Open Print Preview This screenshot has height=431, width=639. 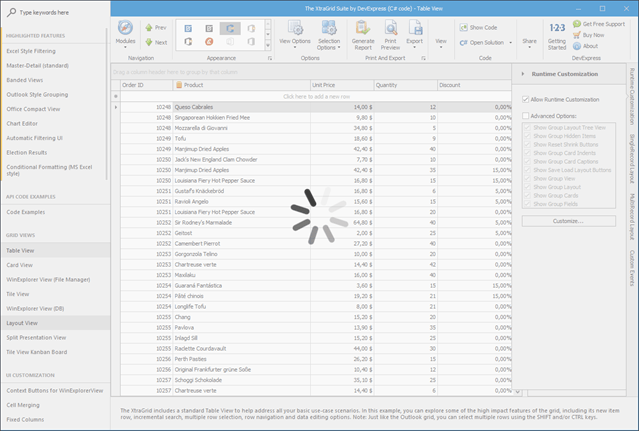point(390,34)
